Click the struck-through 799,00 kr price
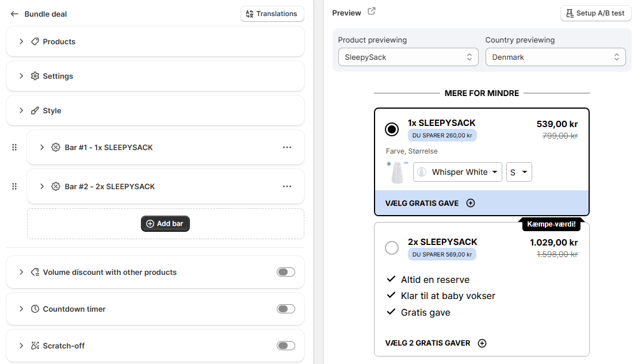 [x=560, y=136]
